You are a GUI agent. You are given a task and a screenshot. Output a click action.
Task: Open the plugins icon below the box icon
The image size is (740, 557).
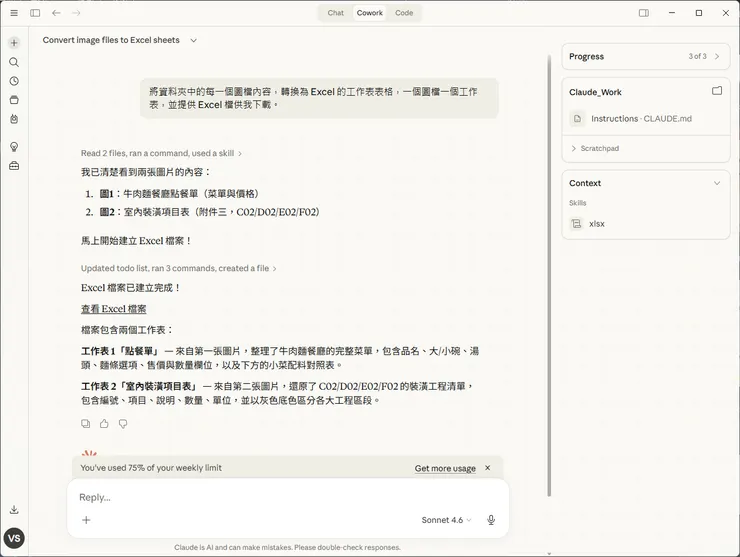tap(14, 119)
